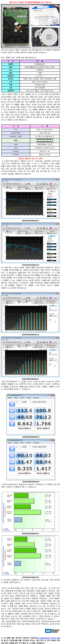Screen dimensions: 61x644
Task: Click the REALTEC HD sound entry
Action: coord(45,151)
